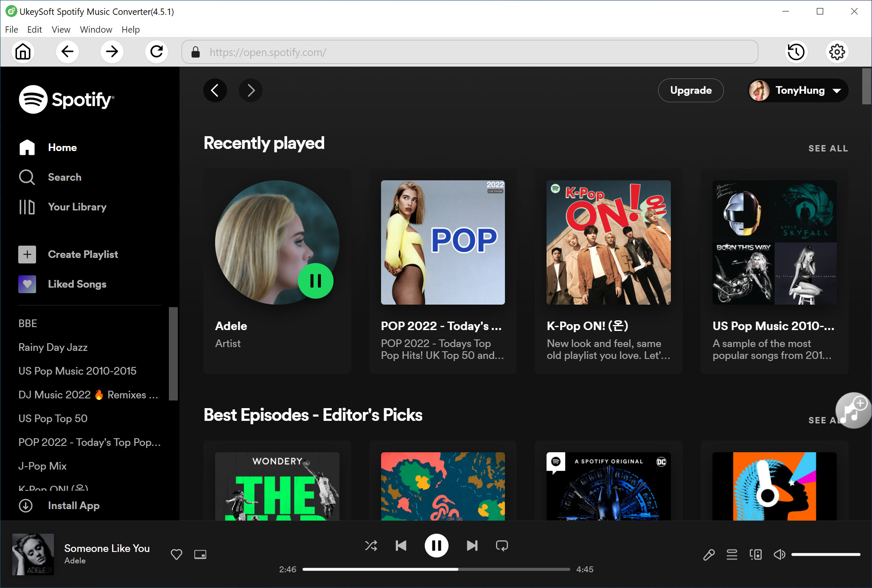This screenshot has width=872, height=588.
Task: Open the TonyHung account dropdown
Action: coord(798,90)
